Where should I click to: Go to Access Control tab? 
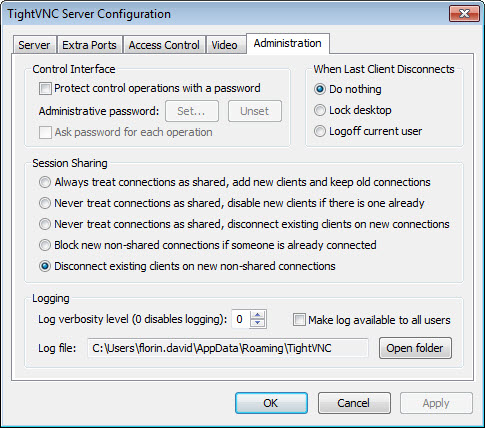click(164, 45)
